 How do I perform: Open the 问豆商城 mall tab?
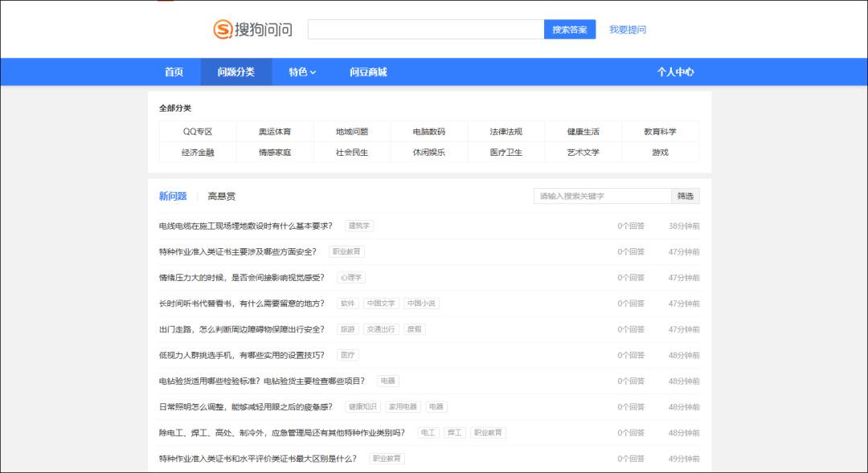click(x=368, y=72)
